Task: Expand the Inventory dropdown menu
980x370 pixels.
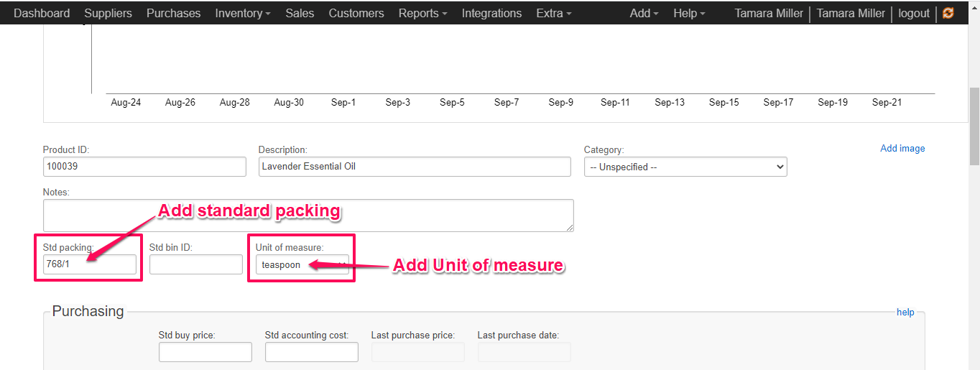Action: (x=243, y=13)
